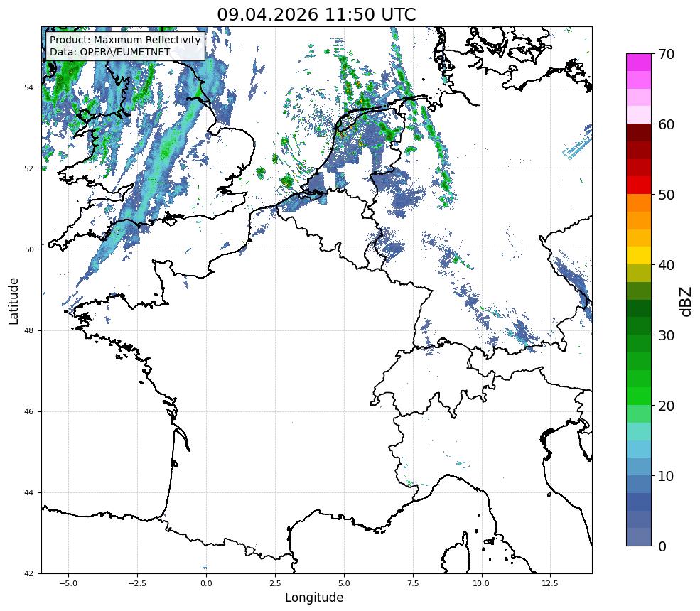Click the Longitude axis label
This screenshot has width=700, height=611.
tap(314, 598)
